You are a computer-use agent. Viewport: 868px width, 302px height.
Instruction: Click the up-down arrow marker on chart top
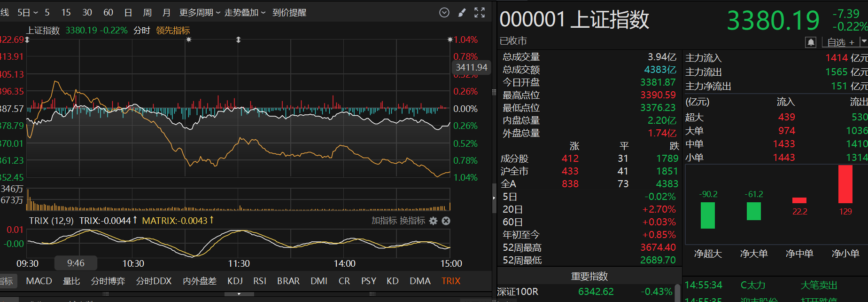coord(238,40)
